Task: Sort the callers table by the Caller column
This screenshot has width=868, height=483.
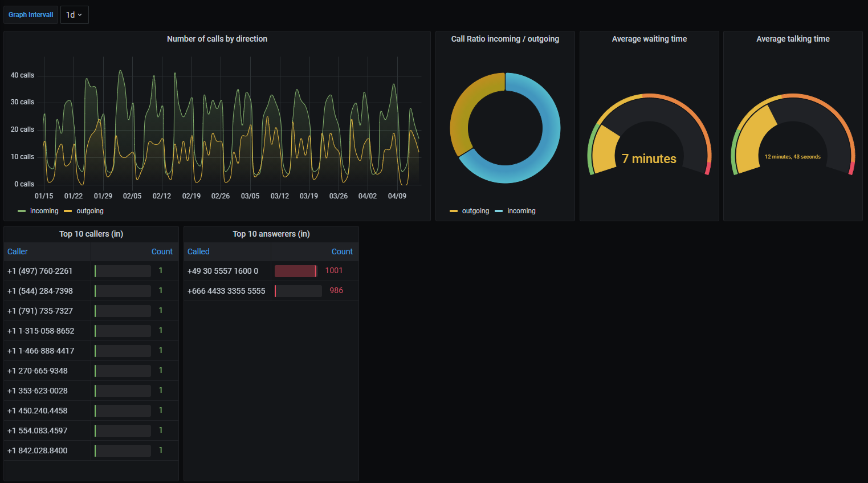Action: [x=18, y=251]
